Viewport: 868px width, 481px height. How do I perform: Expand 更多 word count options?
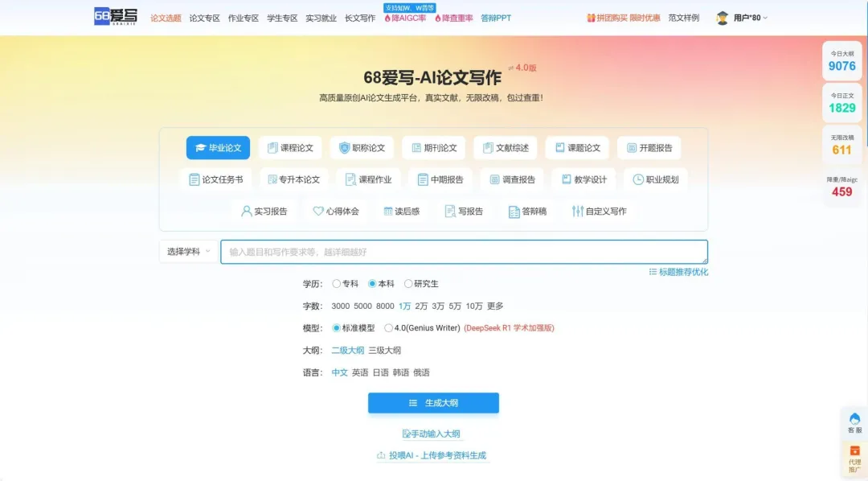(x=495, y=306)
